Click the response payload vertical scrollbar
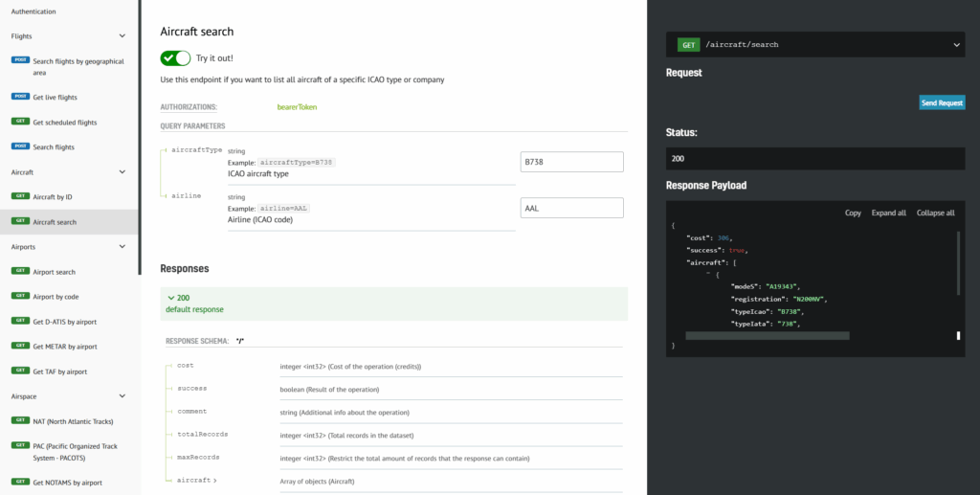The image size is (980, 495). pos(958,262)
